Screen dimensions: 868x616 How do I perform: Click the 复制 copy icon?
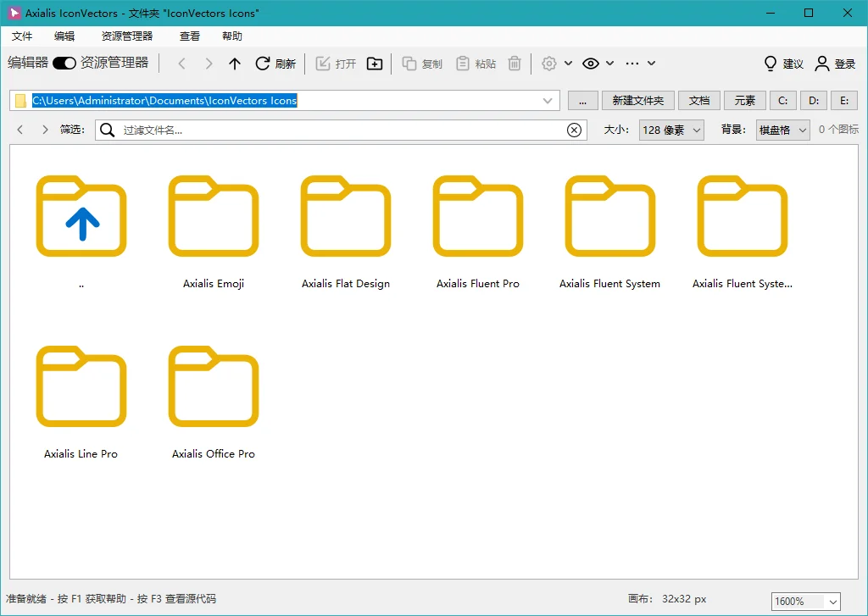(409, 64)
